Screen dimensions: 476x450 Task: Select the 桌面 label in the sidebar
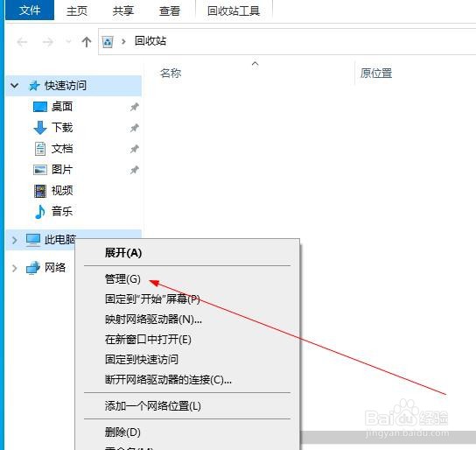[x=62, y=107]
